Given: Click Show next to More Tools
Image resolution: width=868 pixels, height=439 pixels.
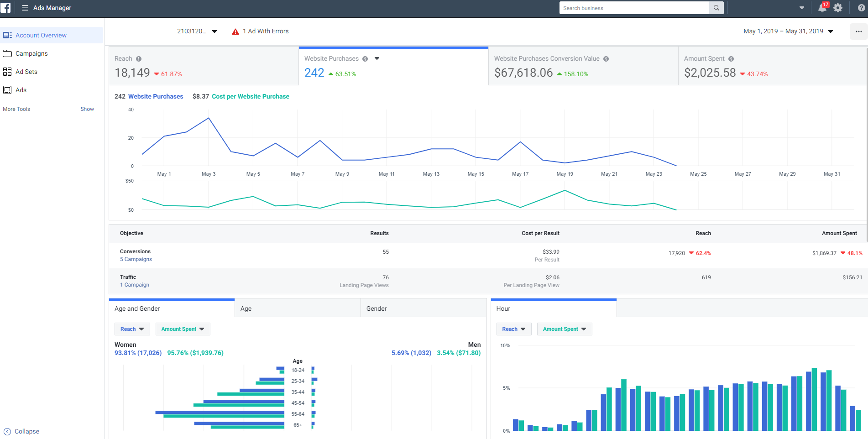Looking at the screenshot, I should [87, 109].
